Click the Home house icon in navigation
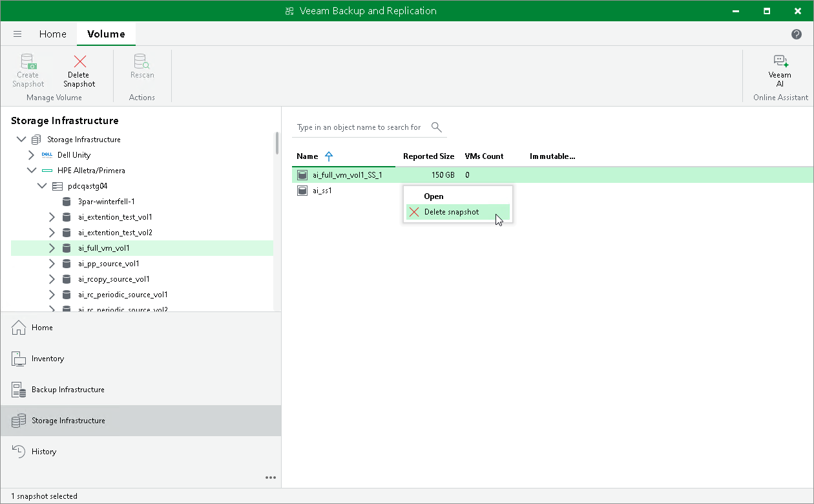The width and height of the screenshot is (814, 504). (19, 328)
